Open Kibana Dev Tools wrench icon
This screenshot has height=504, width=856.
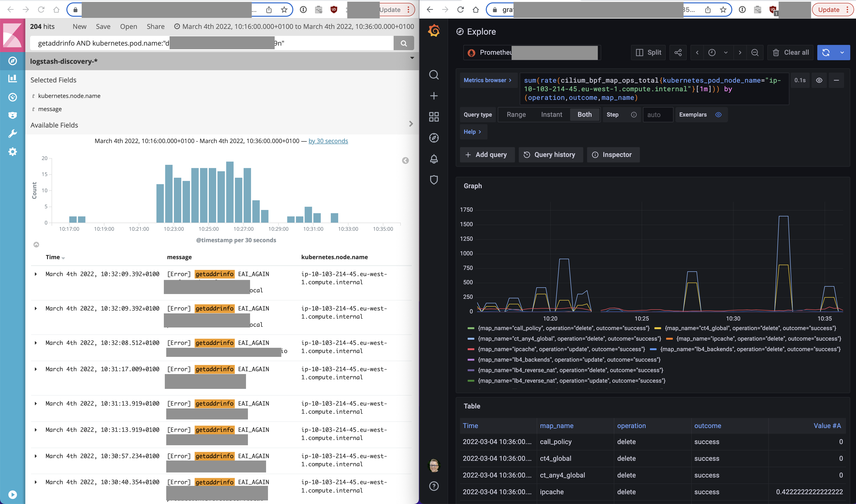click(13, 134)
